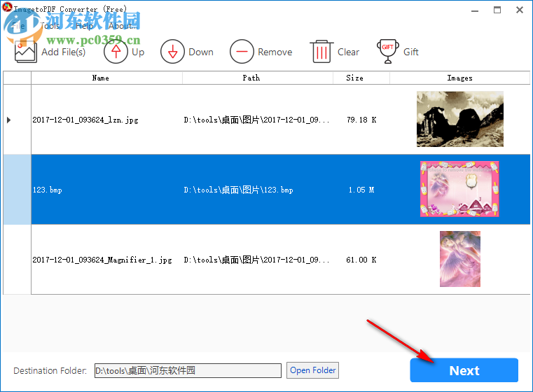Sort by the Path column header
Image resolution: width=533 pixels, height=392 pixels.
258,78
